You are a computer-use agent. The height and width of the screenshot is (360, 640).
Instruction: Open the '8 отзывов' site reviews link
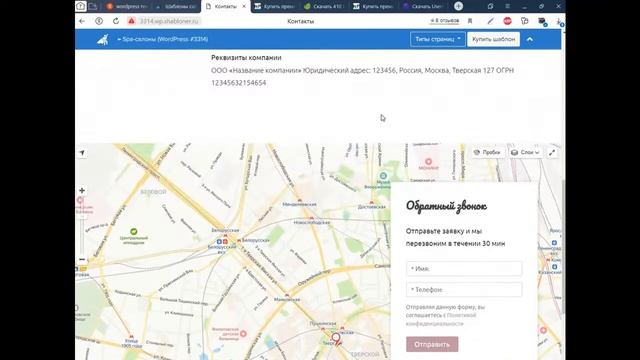pos(444,20)
